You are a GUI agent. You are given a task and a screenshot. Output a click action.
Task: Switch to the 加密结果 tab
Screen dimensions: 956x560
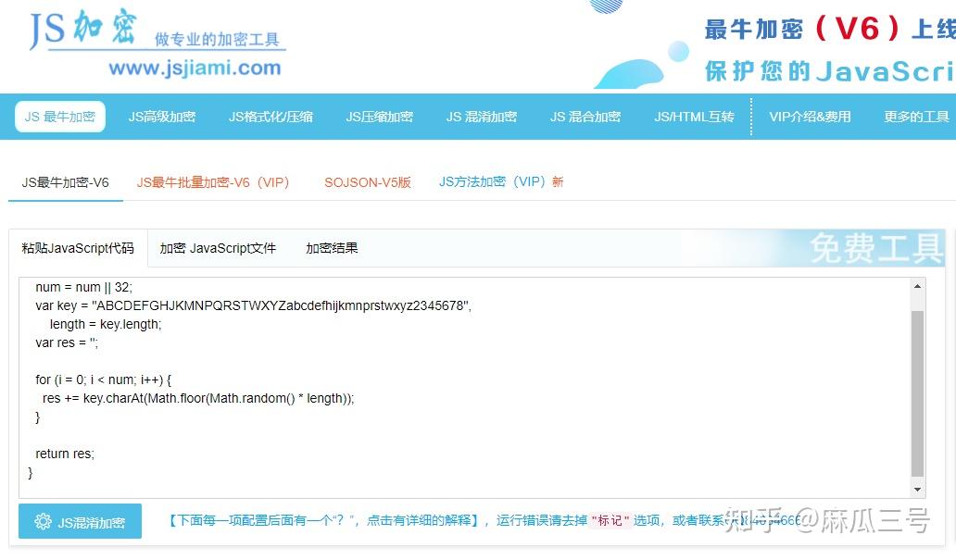click(331, 248)
